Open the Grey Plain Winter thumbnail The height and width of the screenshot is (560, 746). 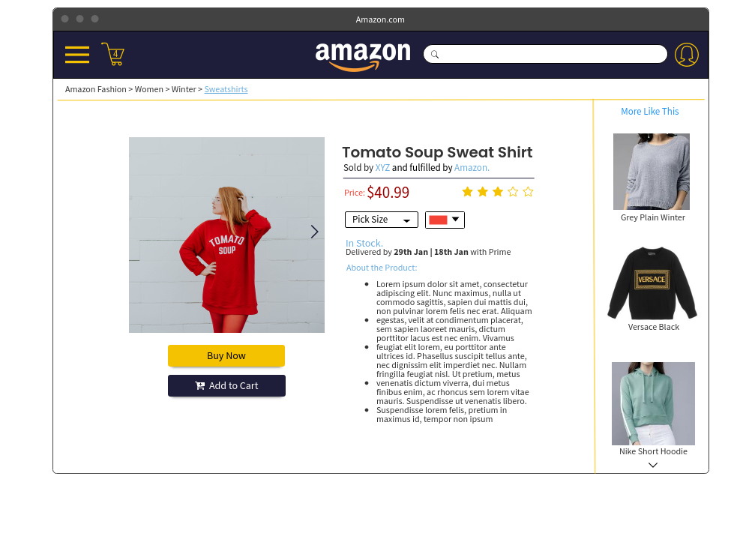pyautogui.click(x=652, y=172)
